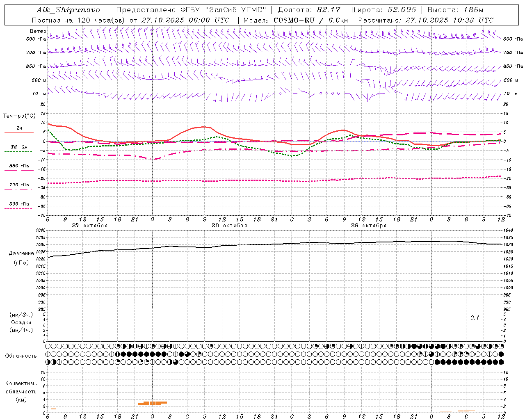Click the 500 гПа dashed temperature legend entry
525x420 pixels.
[19, 204]
